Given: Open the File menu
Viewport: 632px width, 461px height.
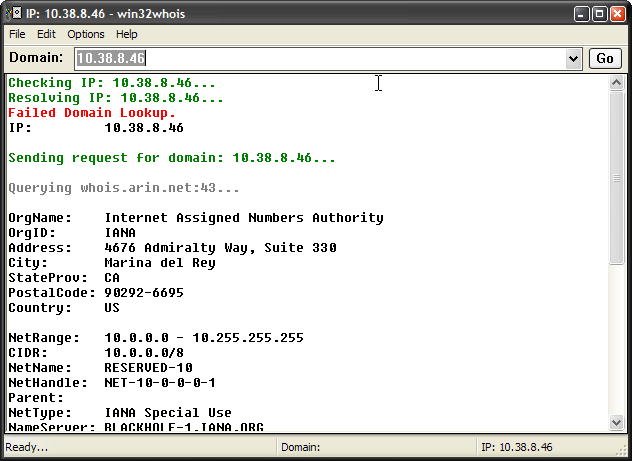Looking at the screenshot, I should [17, 34].
